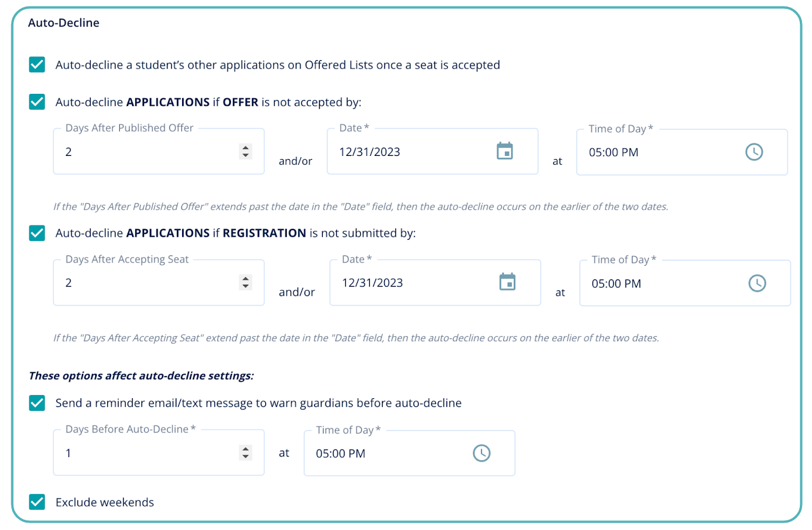Image resolution: width=812 pixels, height=530 pixels.
Task: Open calendar picker for offer acceptance date
Action: (504, 152)
